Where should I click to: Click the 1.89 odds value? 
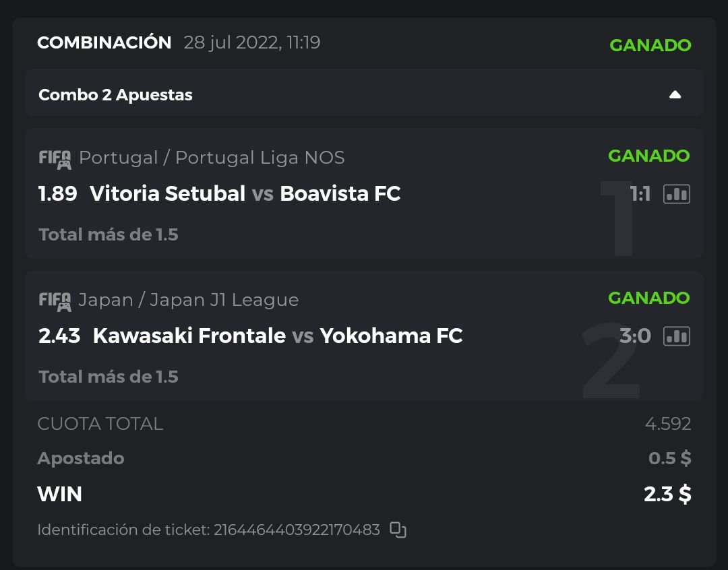(x=58, y=194)
